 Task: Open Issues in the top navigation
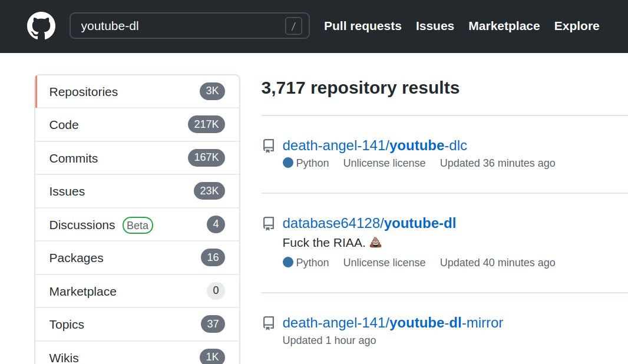point(435,26)
